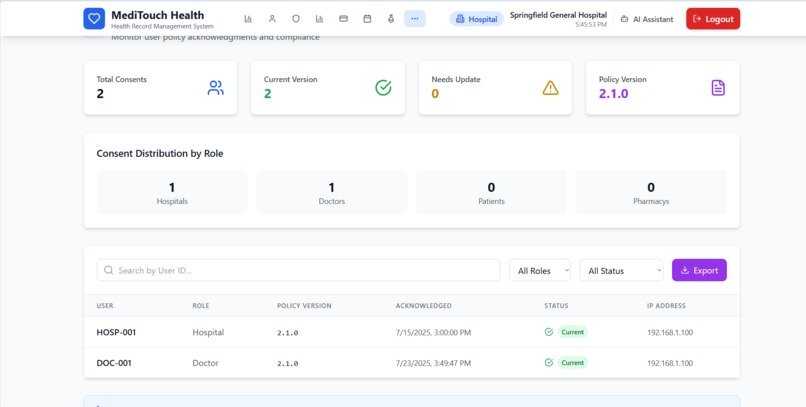Click the Current Version checkmark icon

(383, 88)
